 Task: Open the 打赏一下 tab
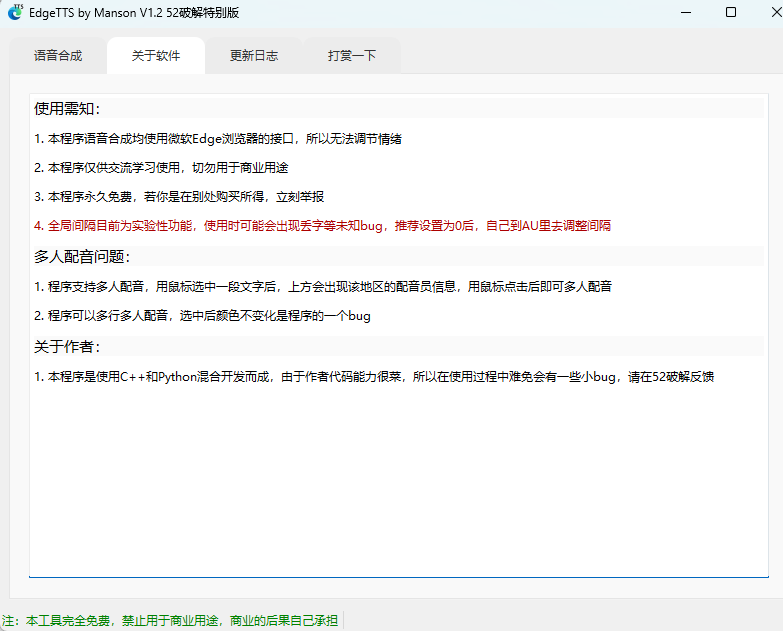352,55
